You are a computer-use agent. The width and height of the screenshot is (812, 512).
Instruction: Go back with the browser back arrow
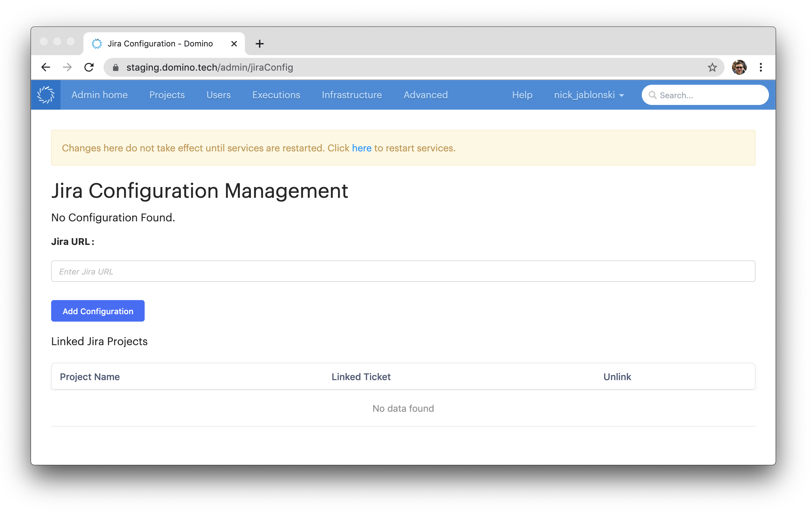pyautogui.click(x=46, y=68)
